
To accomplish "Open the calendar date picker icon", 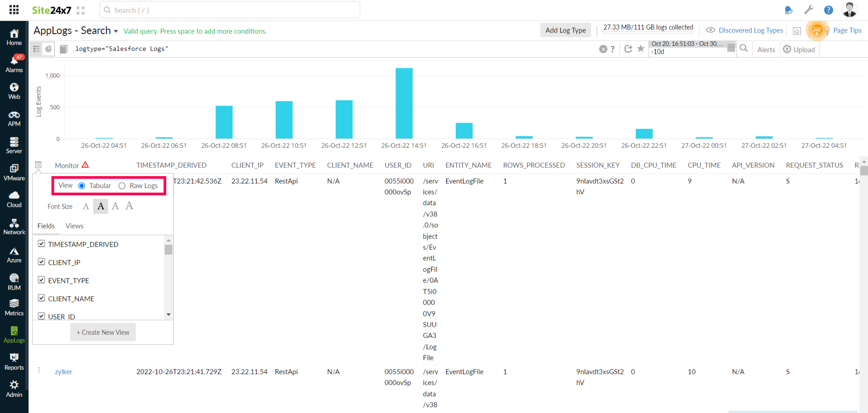I will coord(730,48).
